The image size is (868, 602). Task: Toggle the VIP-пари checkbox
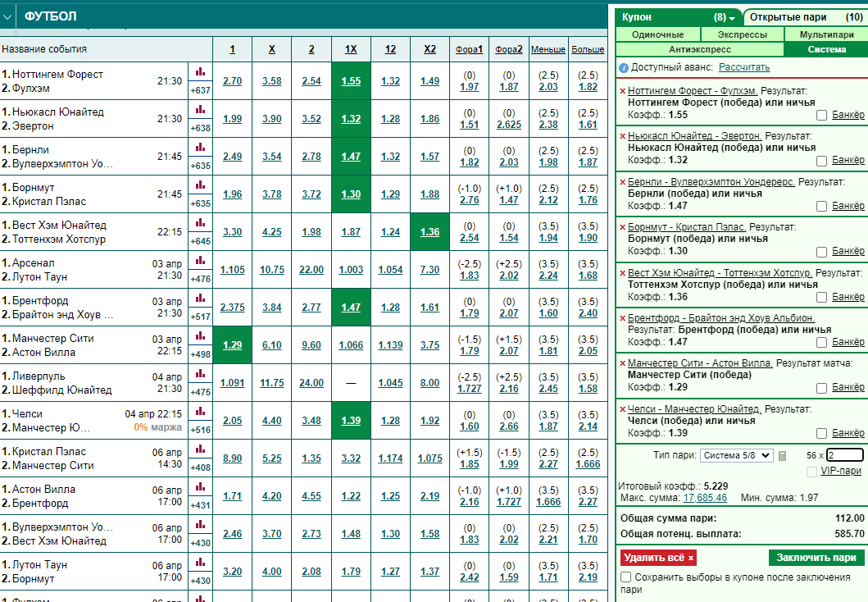[811, 472]
